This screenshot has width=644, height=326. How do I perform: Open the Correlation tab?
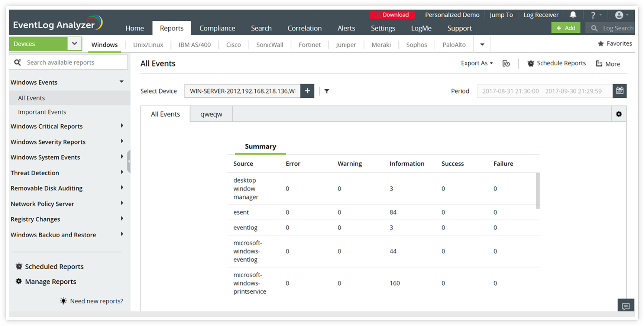point(305,28)
